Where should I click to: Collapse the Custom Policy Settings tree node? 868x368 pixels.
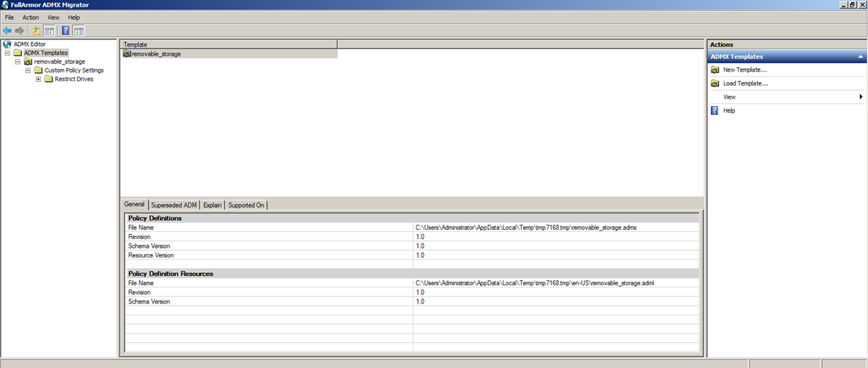click(28, 70)
